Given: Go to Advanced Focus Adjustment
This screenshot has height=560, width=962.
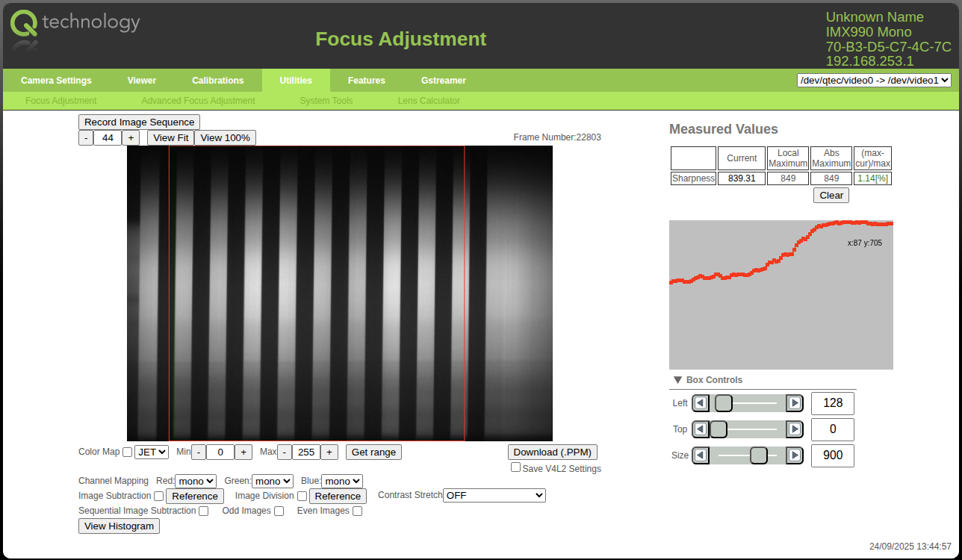Looking at the screenshot, I should 198,101.
